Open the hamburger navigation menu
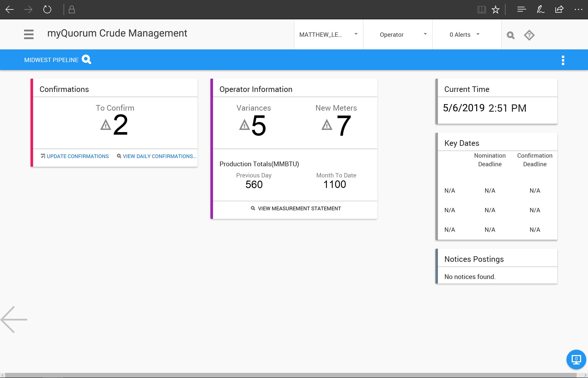 pos(29,34)
